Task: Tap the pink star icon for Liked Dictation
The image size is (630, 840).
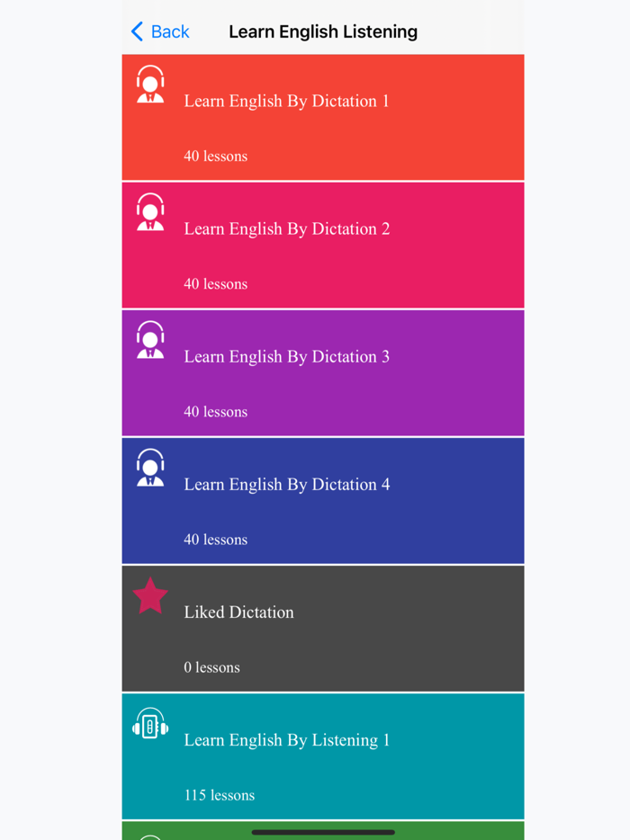Action: pyautogui.click(x=150, y=595)
